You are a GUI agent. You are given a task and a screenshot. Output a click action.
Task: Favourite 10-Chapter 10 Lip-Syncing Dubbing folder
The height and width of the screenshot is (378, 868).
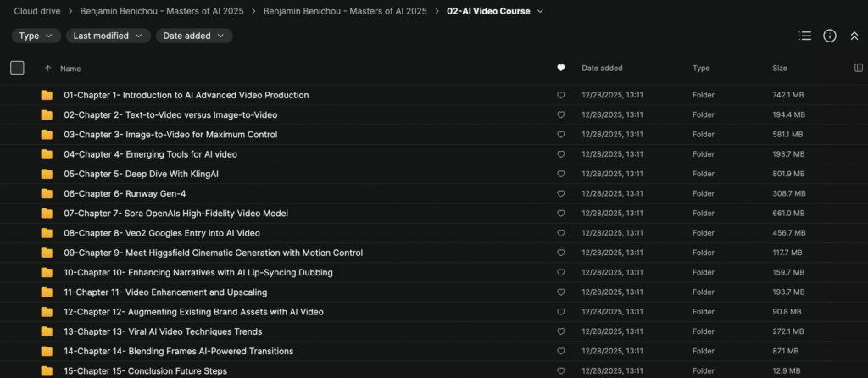tap(561, 272)
